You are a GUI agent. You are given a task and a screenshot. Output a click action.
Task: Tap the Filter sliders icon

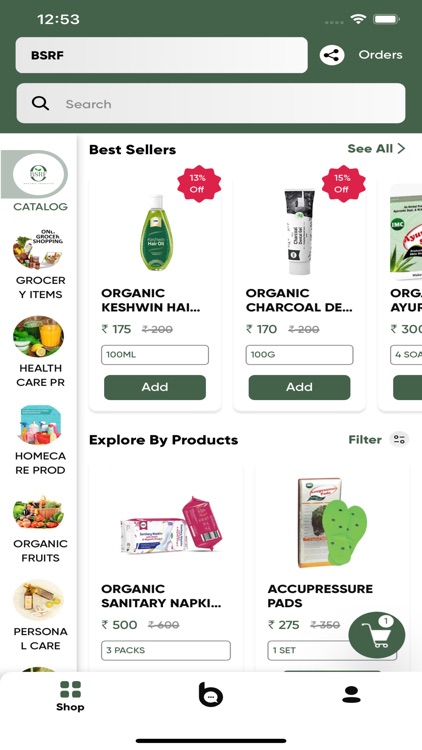(399, 439)
